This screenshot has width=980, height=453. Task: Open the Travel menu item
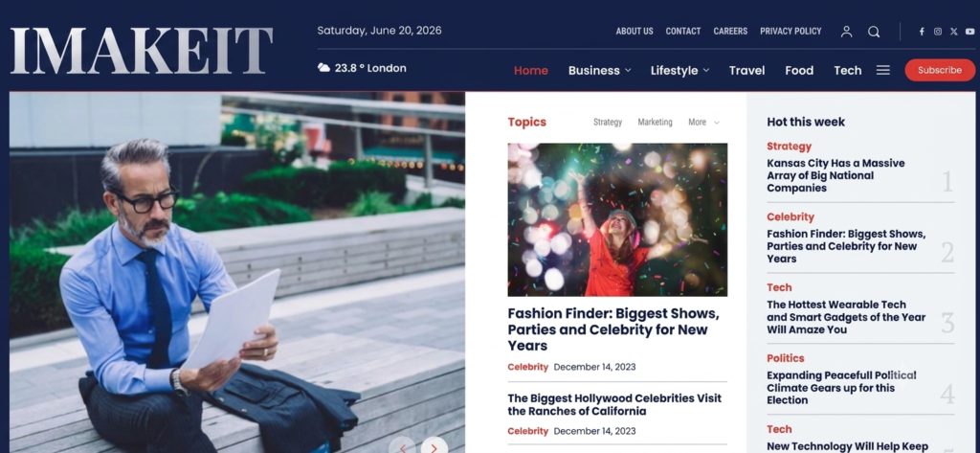coord(746,71)
